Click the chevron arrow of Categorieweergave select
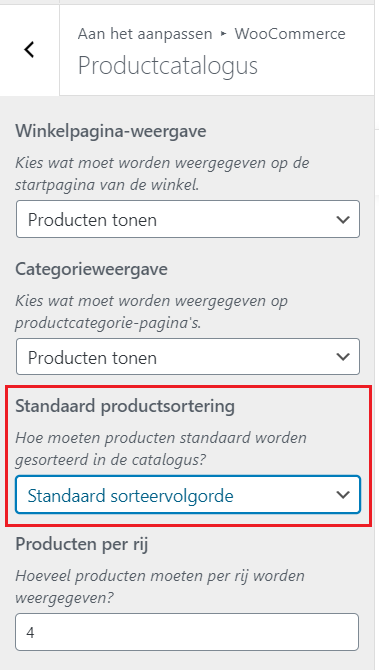This screenshot has width=379, height=670. tap(343, 357)
